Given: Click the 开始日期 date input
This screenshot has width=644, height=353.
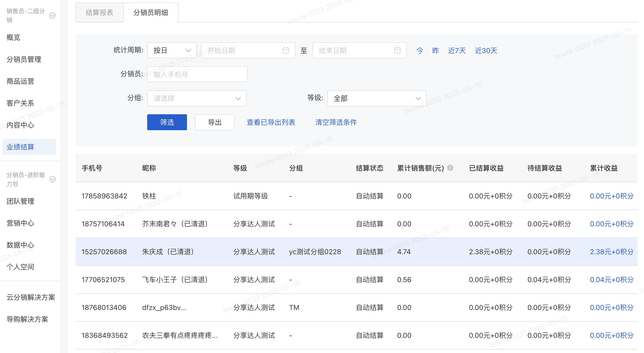Looking at the screenshot, I should click(x=248, y=50).
